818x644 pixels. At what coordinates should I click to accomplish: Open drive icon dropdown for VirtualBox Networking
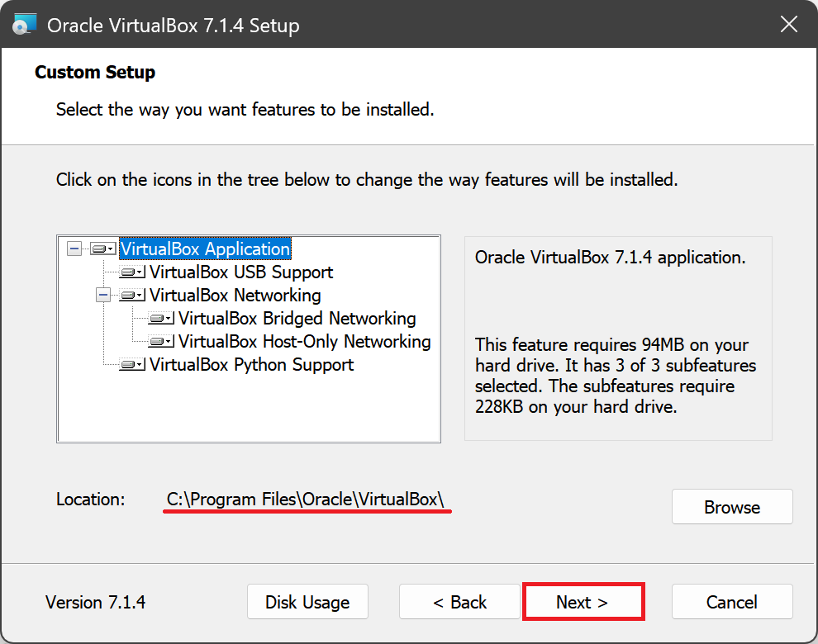click(132, 295)
